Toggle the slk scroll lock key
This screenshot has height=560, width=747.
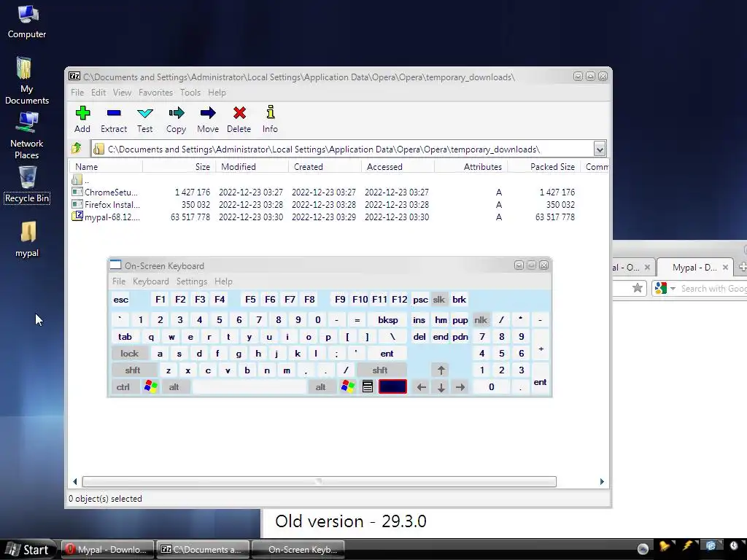click(438, 300)
